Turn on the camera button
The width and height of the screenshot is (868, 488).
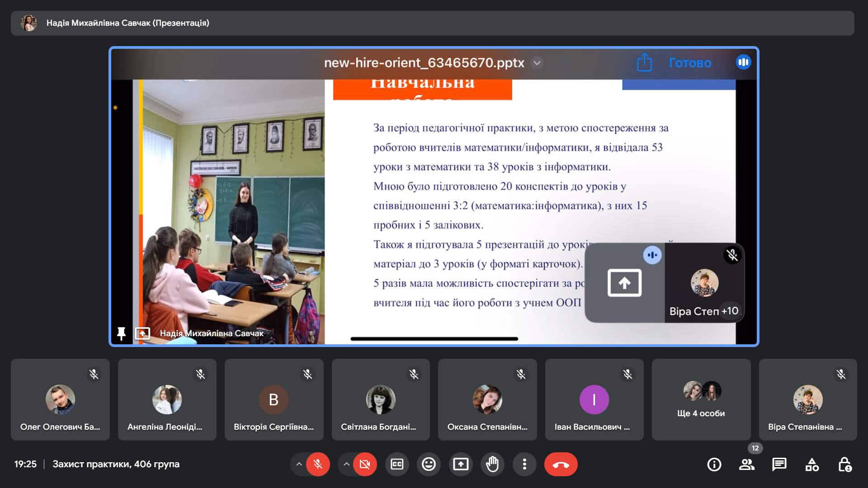point(365,464)
